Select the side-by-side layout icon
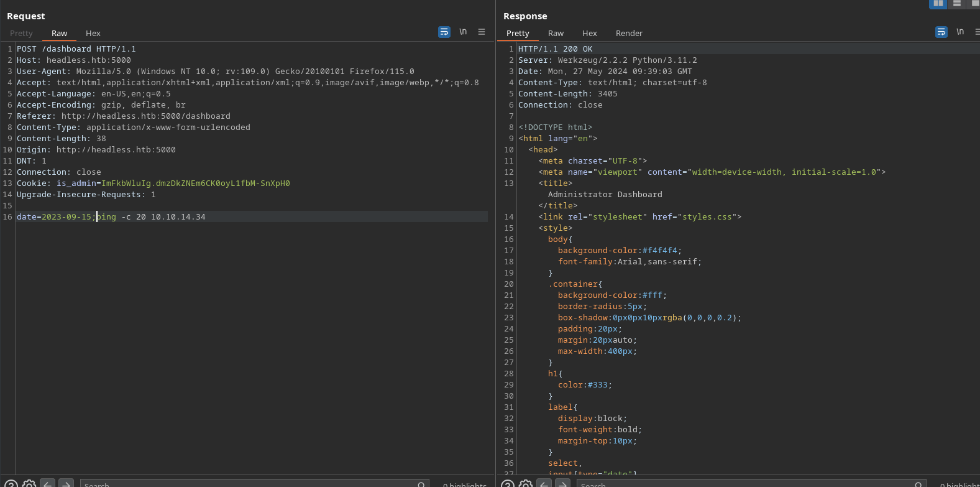The width and height of the screenshot is (980, 487). 938,4
